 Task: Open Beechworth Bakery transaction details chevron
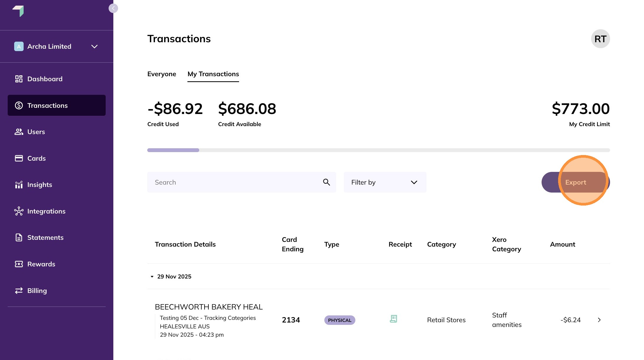[599, 320]
